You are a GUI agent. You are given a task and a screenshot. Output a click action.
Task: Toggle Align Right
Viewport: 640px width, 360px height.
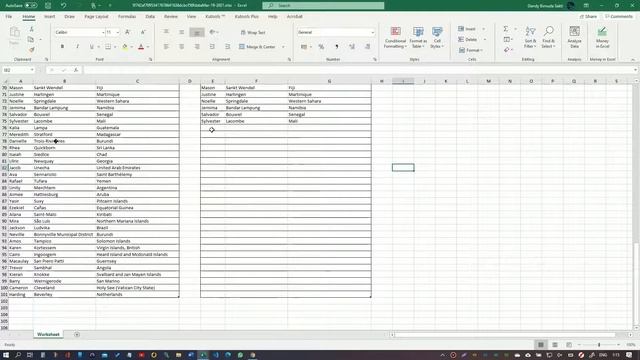pyautogui.click(x=197, y=47)
